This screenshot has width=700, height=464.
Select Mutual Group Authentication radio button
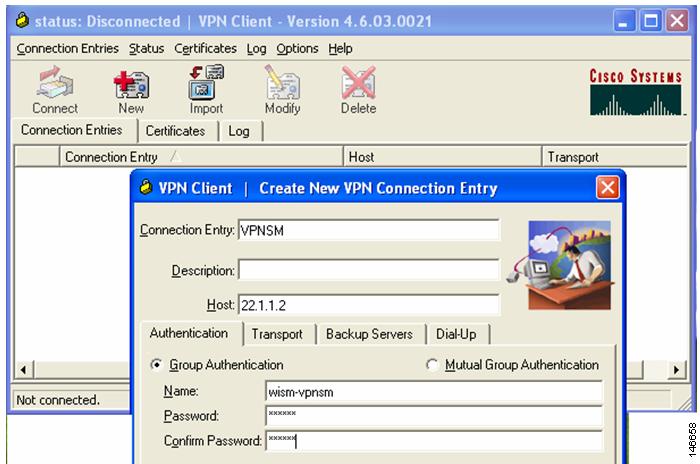click(x=432, y=365)
